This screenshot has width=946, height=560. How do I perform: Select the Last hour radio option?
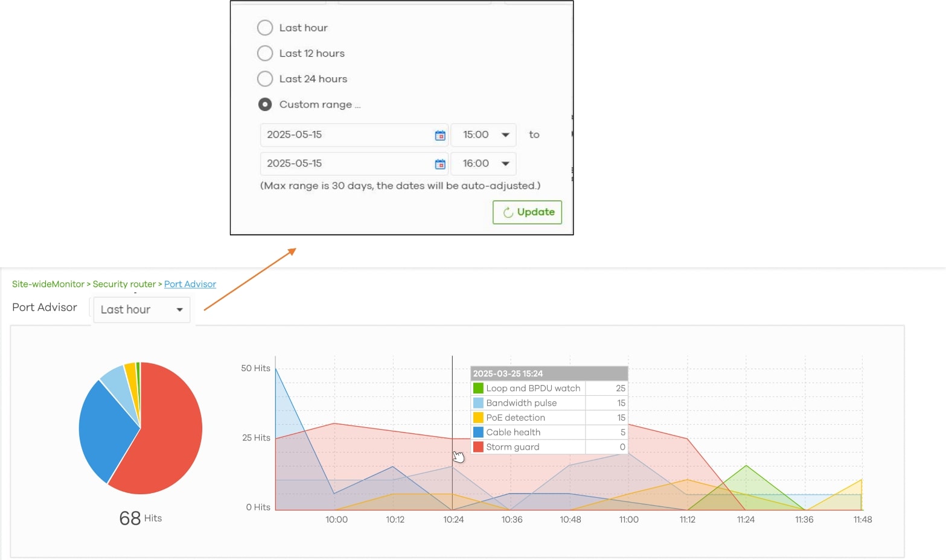265,28
